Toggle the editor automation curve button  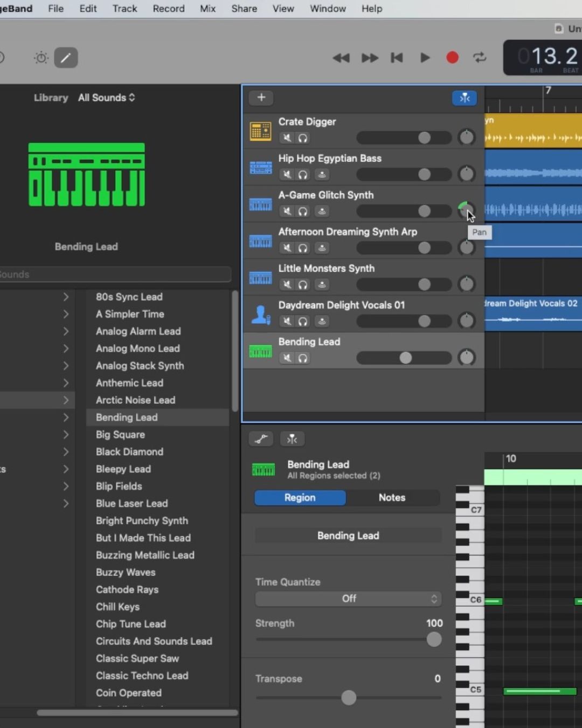[x=261, y=439]
